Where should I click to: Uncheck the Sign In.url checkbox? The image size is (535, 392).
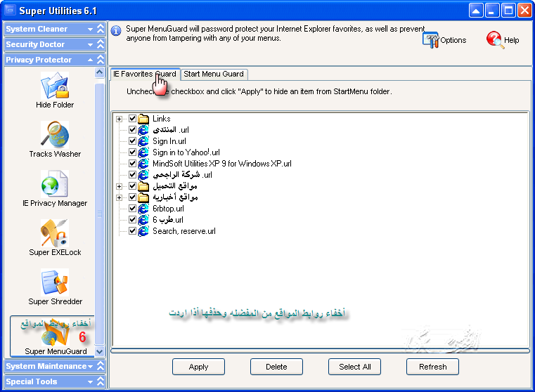[x=133, y=141]
